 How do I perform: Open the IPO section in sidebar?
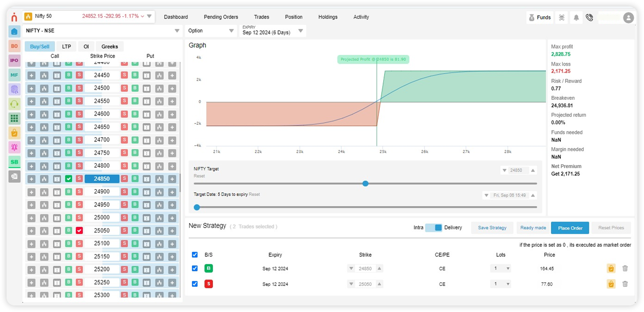[x=14, y=61]
